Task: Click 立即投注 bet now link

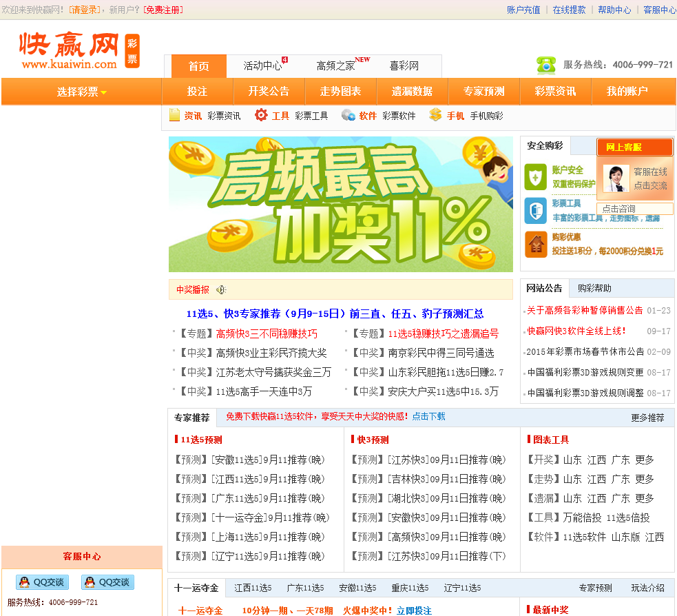Action: [x=414, y=610]
